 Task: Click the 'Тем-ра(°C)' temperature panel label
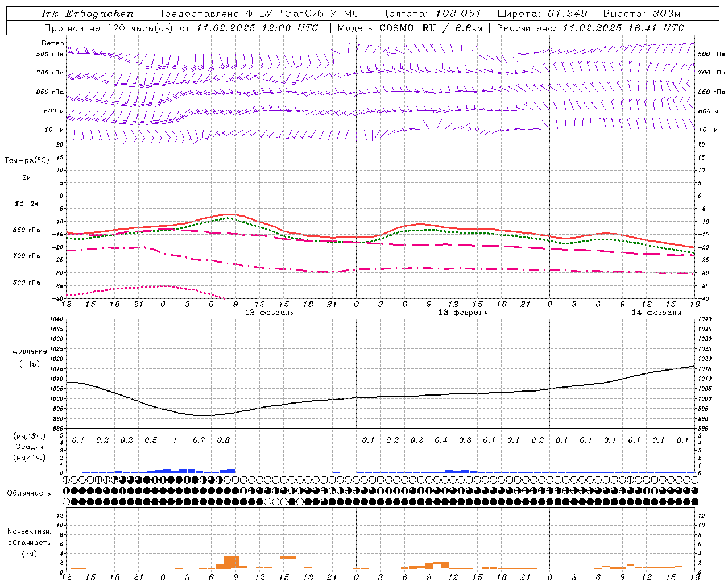pos(27,161)
